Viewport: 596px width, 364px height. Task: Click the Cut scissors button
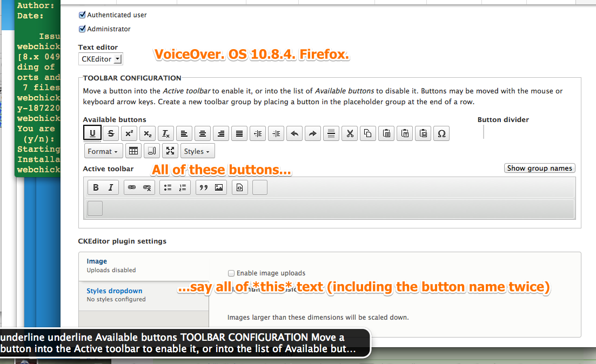pos(350,133)
